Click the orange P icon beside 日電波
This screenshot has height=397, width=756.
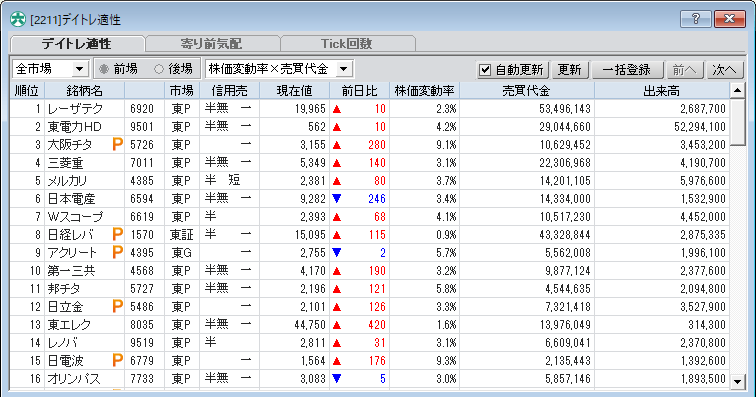point(117,360)
